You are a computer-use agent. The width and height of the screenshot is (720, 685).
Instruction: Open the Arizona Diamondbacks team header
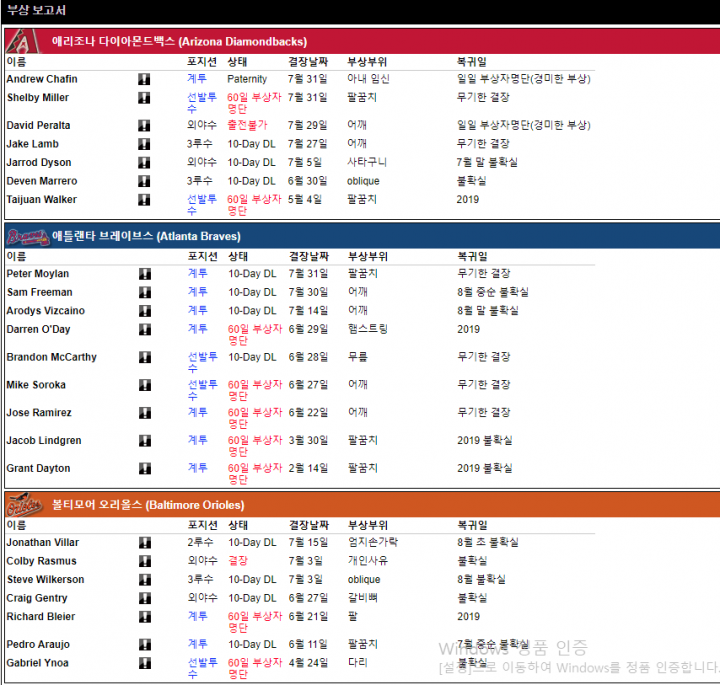coord(362,41)
